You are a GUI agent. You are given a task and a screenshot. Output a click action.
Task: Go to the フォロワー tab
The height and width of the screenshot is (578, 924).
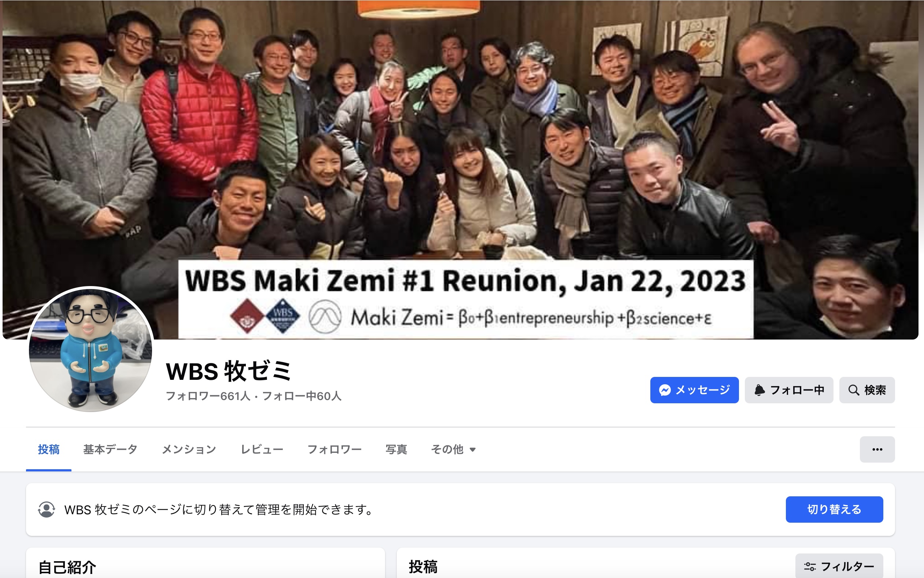335,449
